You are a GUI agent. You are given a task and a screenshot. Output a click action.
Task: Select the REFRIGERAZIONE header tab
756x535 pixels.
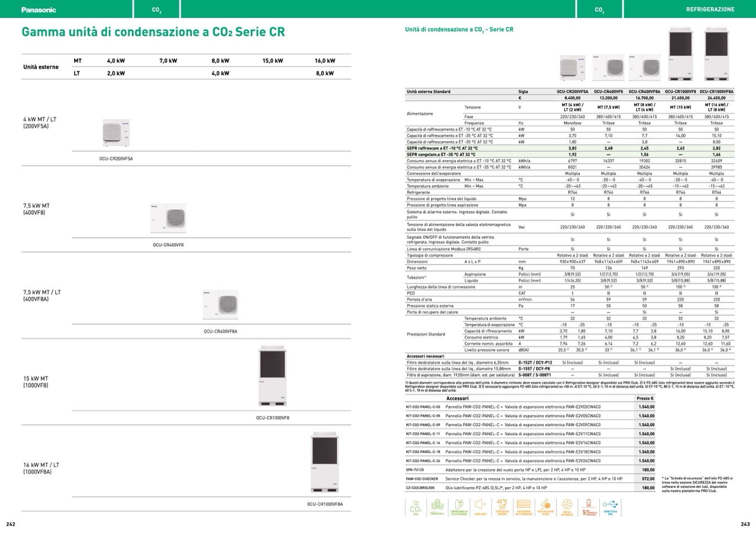point(710,9)
